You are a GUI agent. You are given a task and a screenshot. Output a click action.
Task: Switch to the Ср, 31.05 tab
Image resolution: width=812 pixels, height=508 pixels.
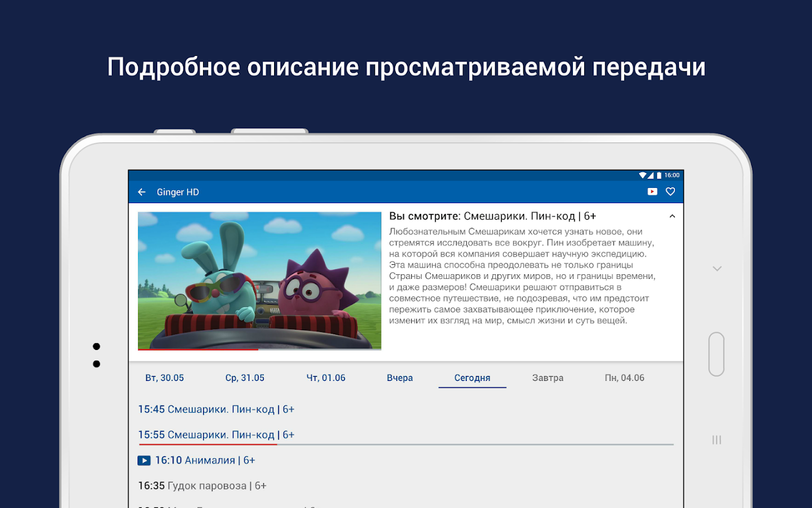point(245,378)
